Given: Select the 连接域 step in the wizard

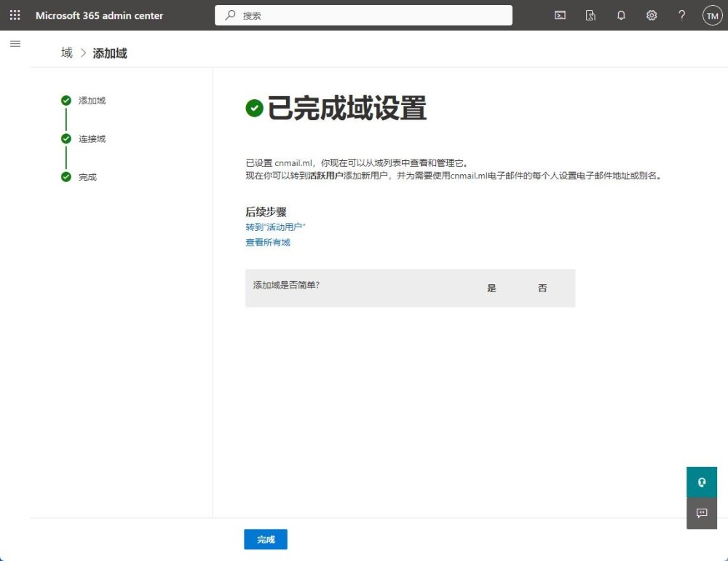Looking at the screenshot, I should point(92,138).
